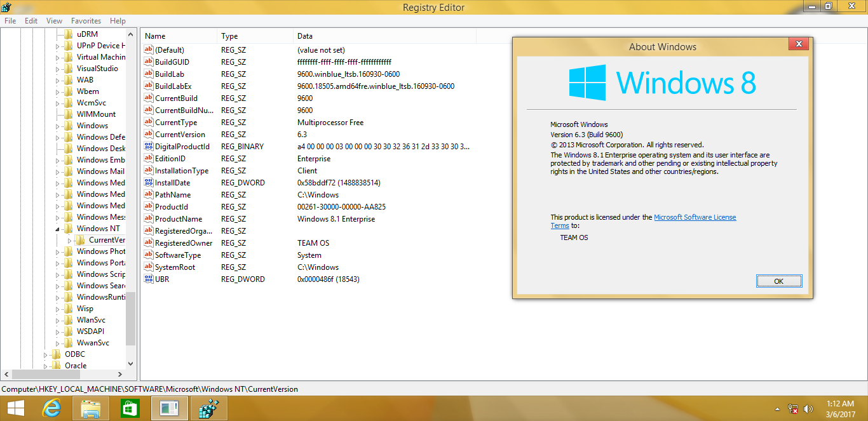This screenshot has width=868, height=421.
Task: Sort values by Data column header
Action: tap(384, 36)
